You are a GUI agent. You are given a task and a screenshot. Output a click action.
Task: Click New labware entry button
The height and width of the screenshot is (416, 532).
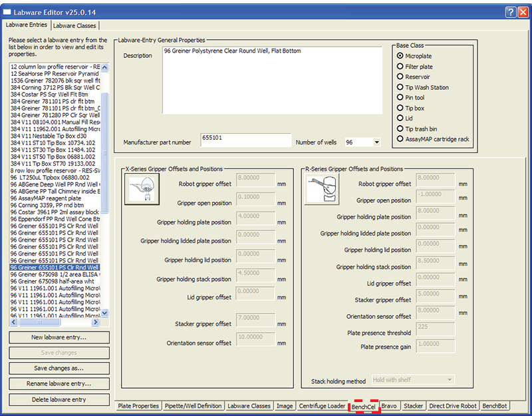click(x=59, y=337)
